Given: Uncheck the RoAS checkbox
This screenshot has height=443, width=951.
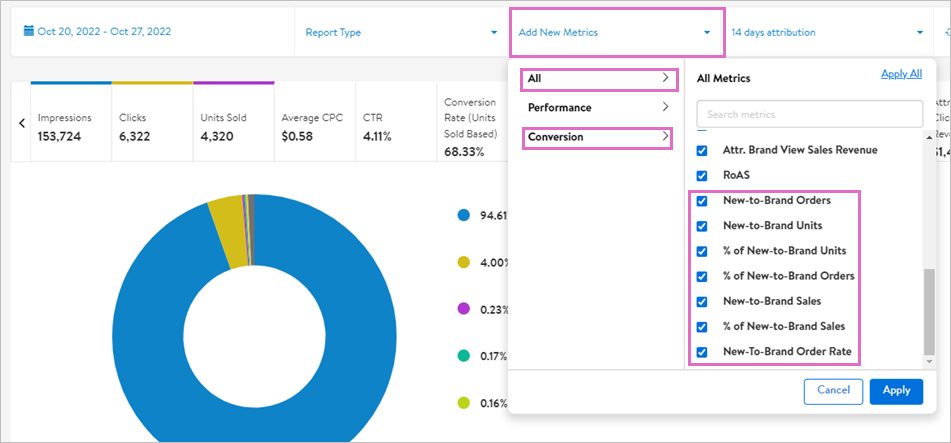Looking at the screenshot, I should (702, 175).
